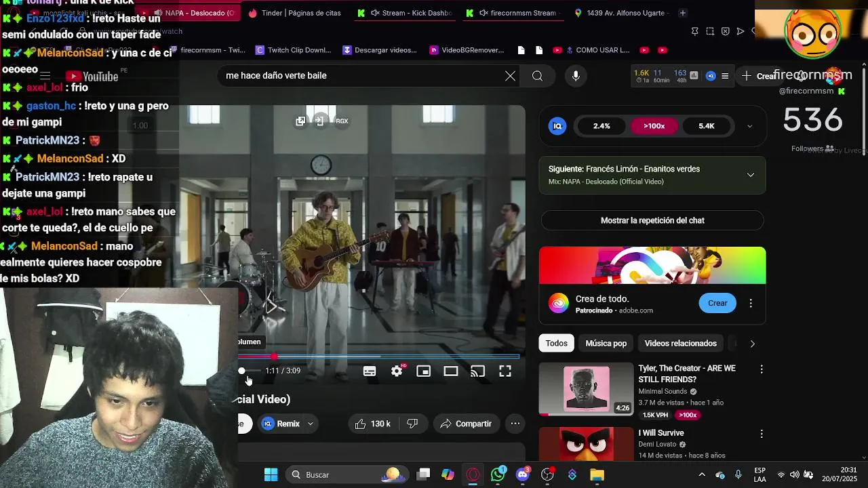Go fullscreen on the video
Viewport: 868px width, 488px height.
(x=505, y=371)
